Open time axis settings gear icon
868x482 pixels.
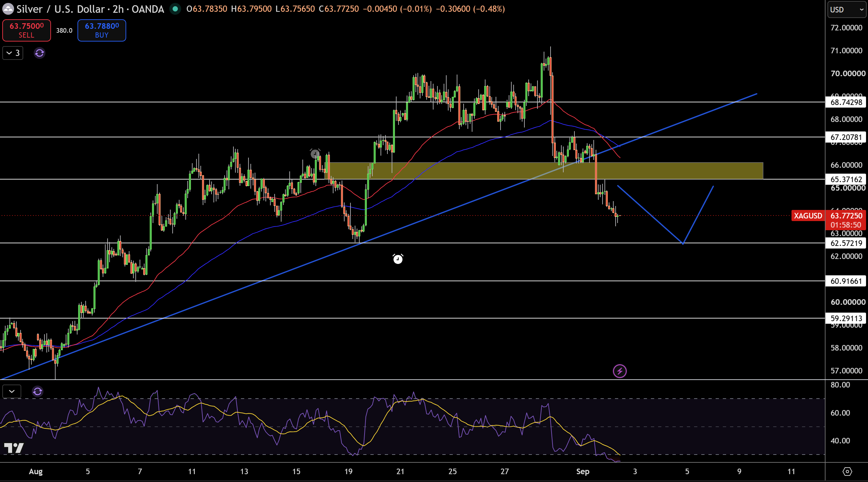tap(847, 471)
